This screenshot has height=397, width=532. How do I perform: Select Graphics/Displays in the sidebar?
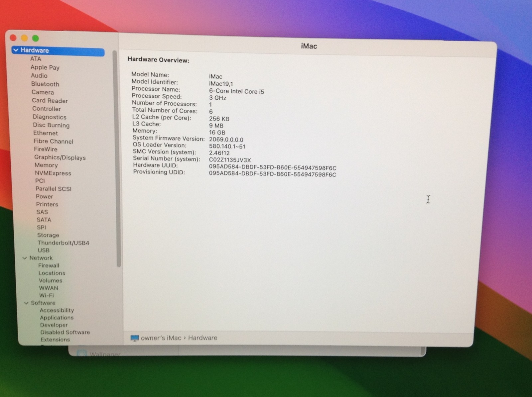[60, 157]
